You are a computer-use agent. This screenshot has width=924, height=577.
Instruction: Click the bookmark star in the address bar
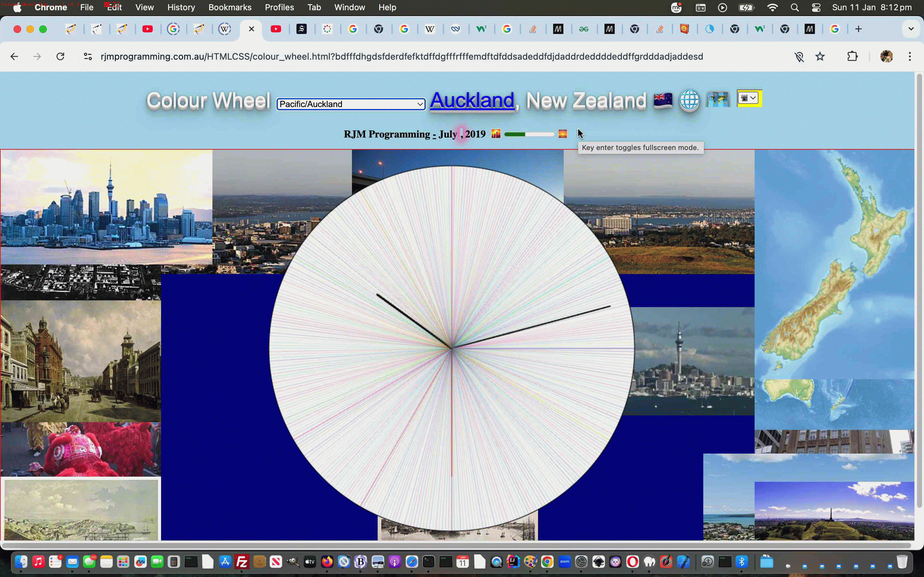click(820, 56)
